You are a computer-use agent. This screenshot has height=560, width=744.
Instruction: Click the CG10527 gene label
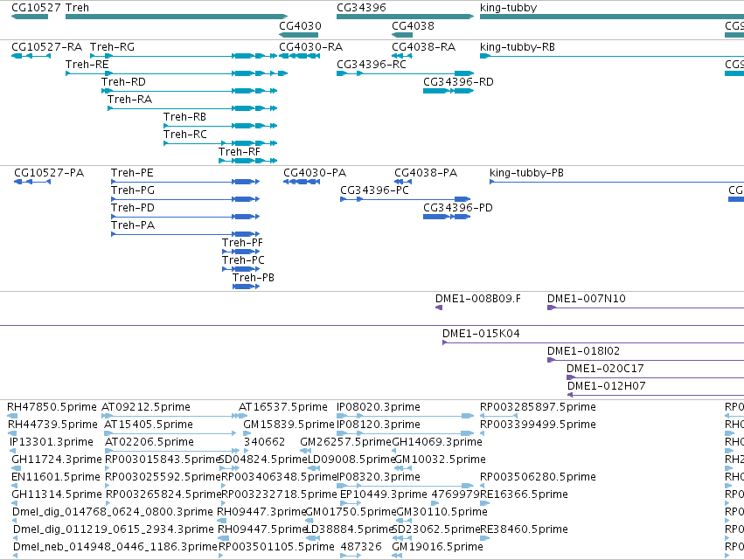click(36, 8)
